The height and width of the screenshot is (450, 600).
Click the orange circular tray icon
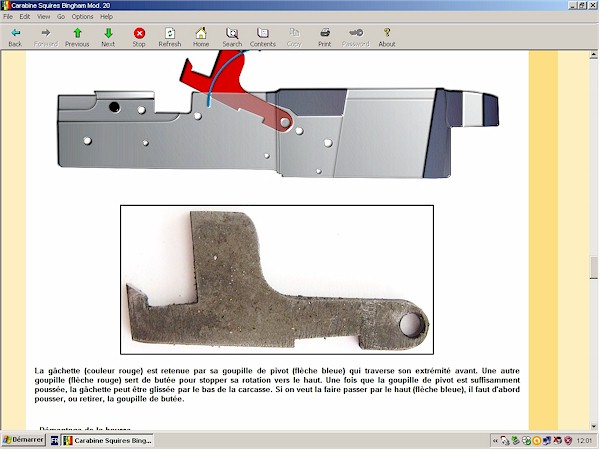[x=536, y=441]
